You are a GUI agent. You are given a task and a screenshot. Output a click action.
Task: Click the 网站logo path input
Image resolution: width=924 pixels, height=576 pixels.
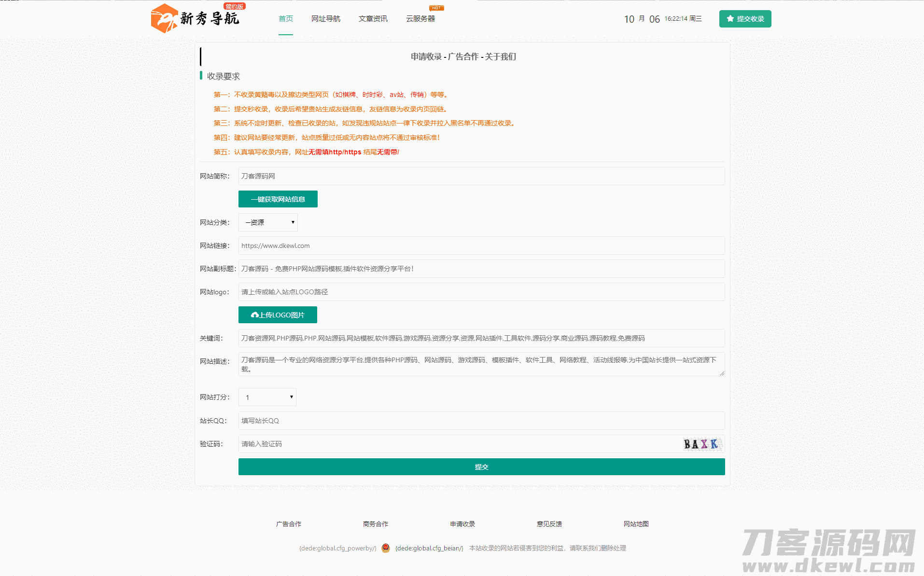(x=482, y=292)
